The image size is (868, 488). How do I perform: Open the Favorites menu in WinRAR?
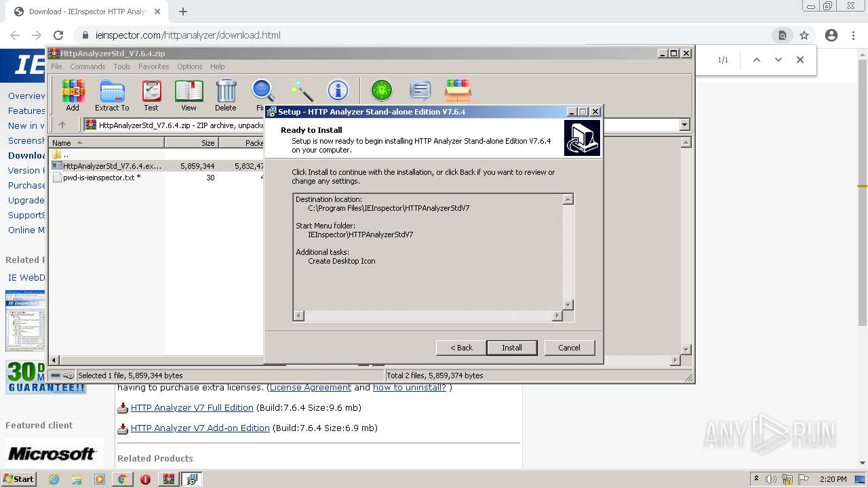coord(154,66)
